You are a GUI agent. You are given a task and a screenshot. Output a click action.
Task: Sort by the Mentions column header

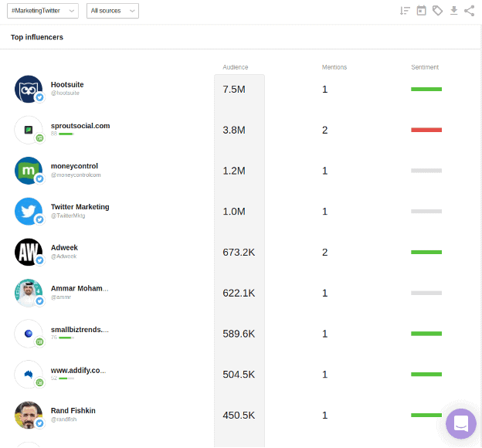334,67
